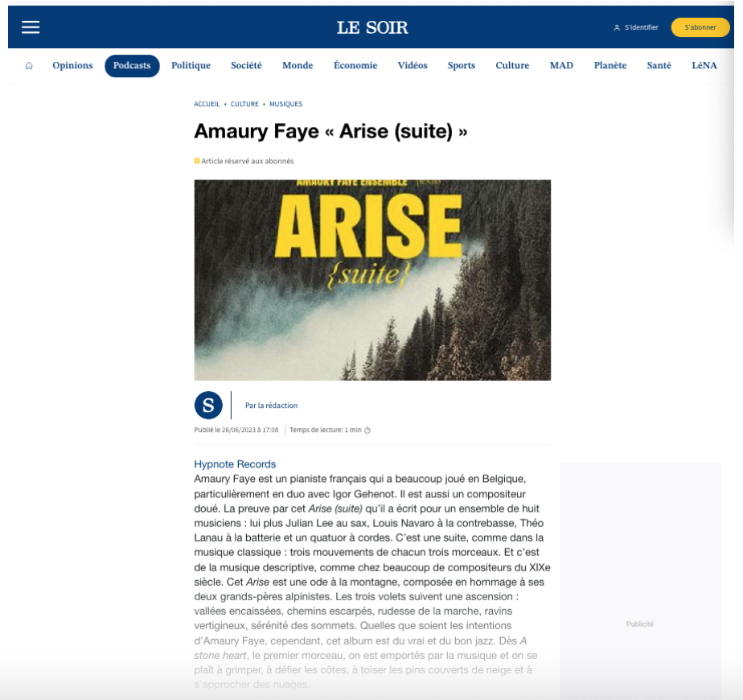Open the hamburger menu

pos(31,27)
